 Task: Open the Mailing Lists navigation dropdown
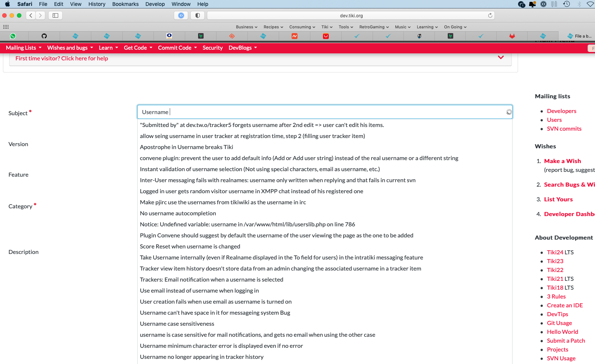[x=24, y=48]
